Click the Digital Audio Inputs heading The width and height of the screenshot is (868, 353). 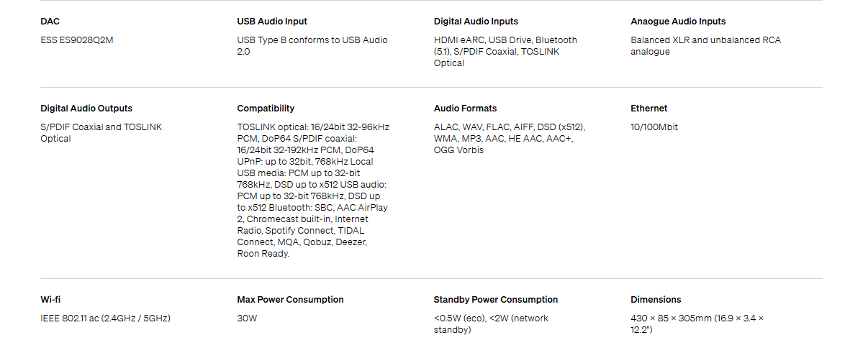[x=476, y=22]
